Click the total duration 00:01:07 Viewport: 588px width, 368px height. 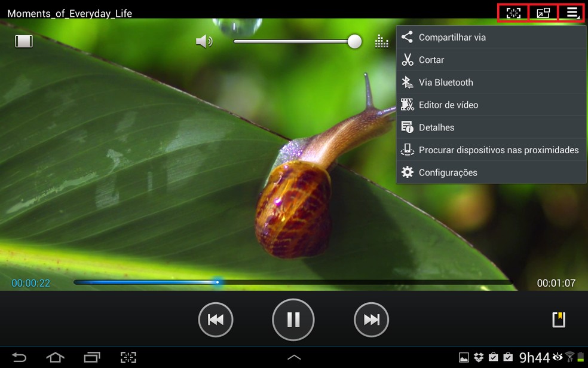(x=556, y=283)
